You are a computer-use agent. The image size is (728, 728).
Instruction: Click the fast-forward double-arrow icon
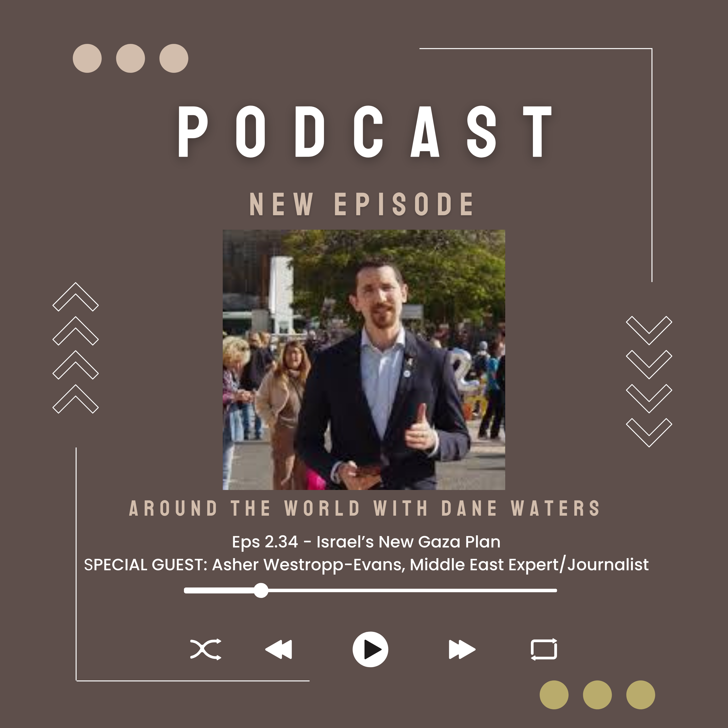point(462,649)
